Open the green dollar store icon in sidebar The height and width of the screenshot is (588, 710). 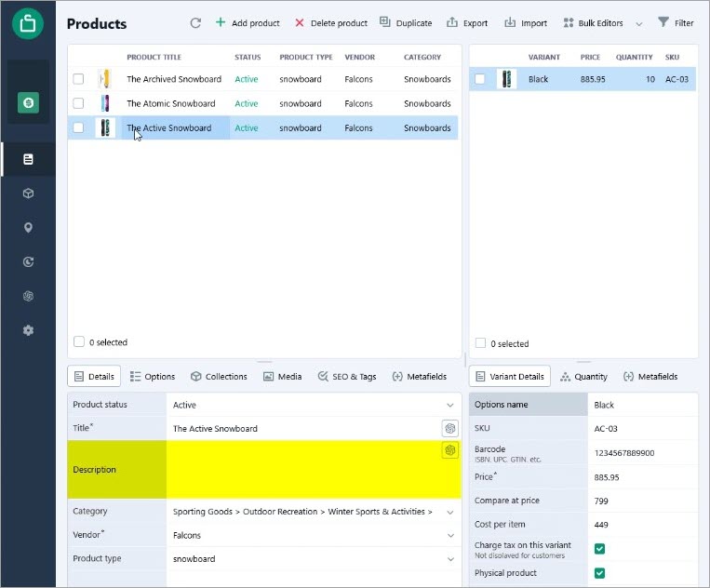pos(28,102)
